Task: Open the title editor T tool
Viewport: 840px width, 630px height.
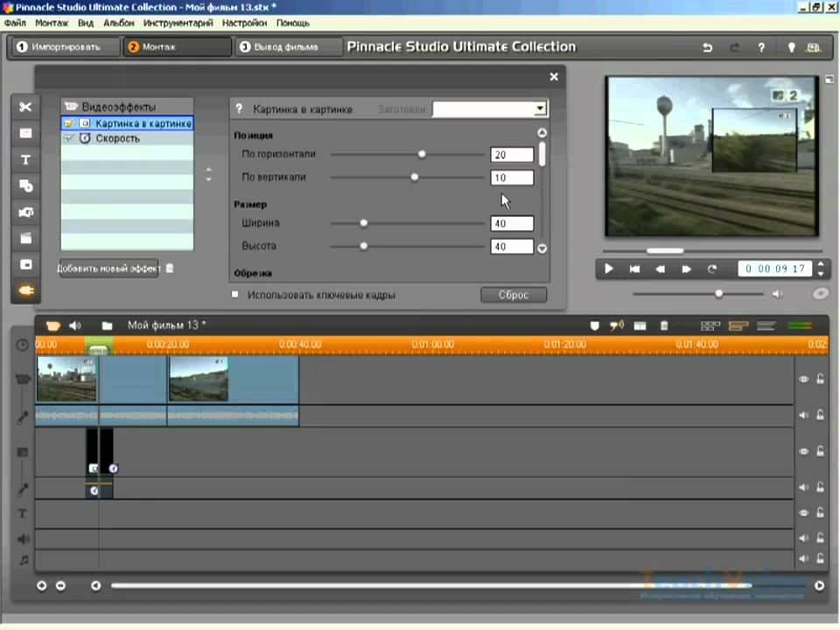Action: pos(25,159)
